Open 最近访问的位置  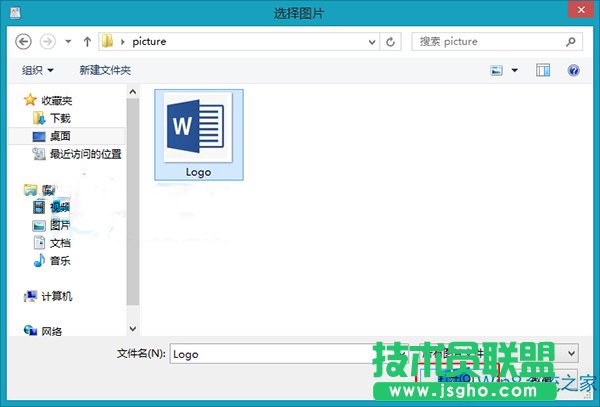click(85, 154)
